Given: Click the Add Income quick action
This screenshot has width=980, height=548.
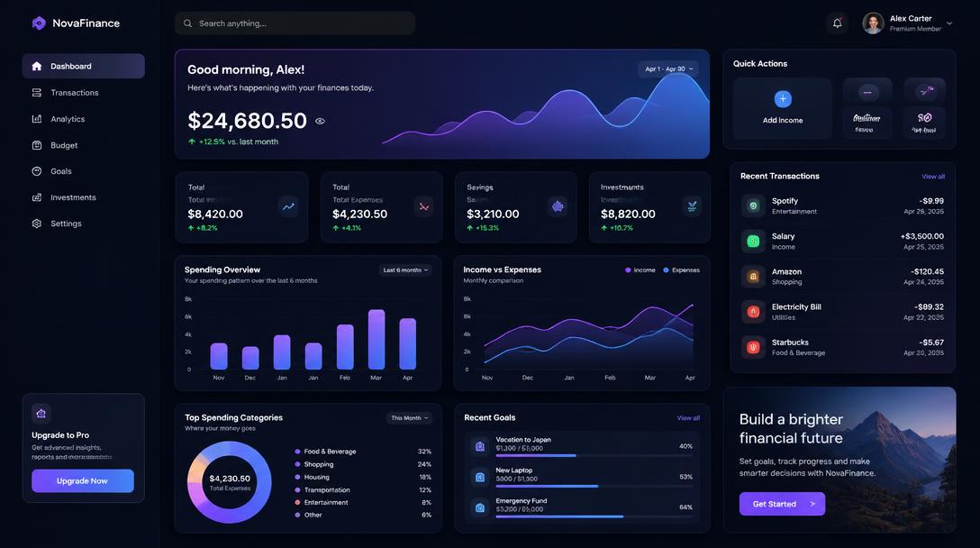Looking at the screenshot, I should 783,108.
